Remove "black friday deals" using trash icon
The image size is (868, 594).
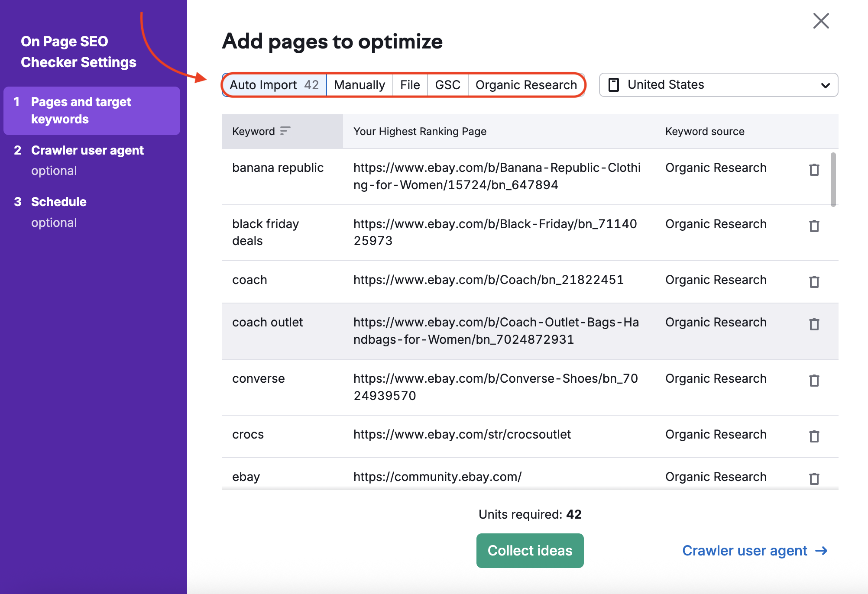815,226
